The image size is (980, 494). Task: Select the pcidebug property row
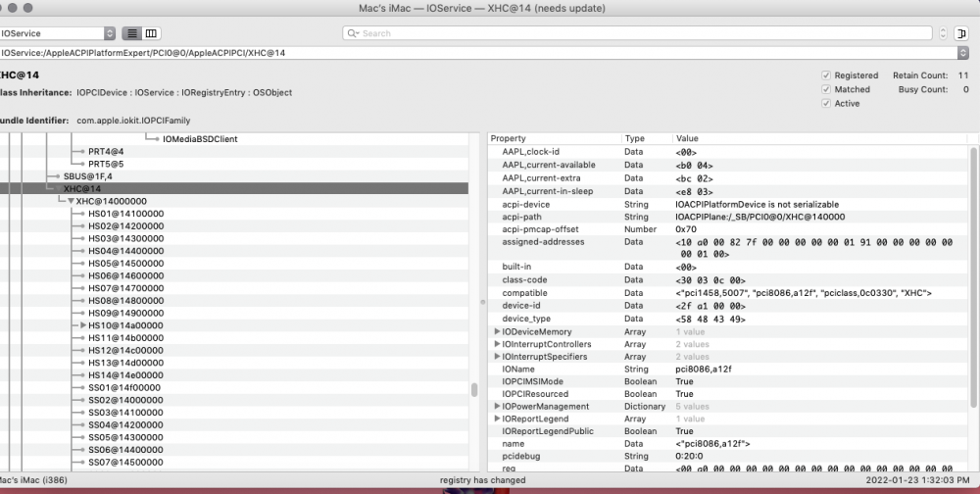(x=728, y=456)
